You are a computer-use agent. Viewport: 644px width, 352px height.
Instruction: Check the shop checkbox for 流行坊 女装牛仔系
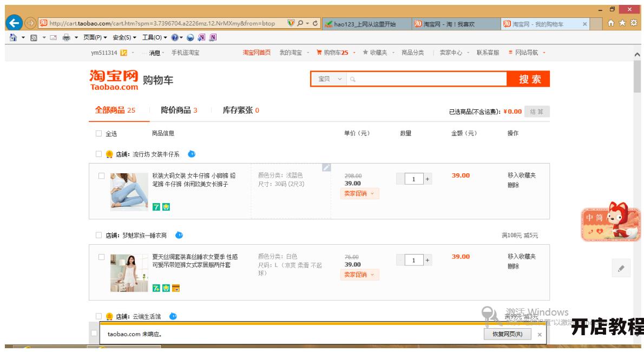[98, 154]
